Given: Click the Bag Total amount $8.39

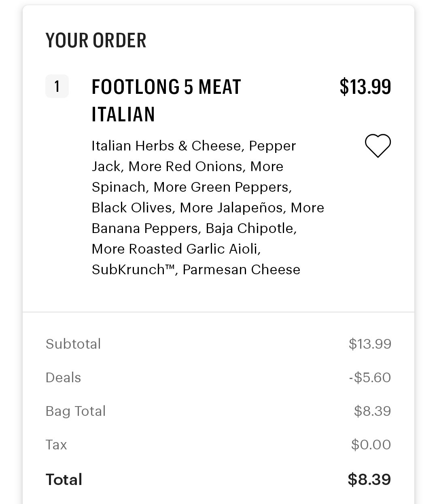Looking at the screenshot, I should pyautogui.click(x=372, y=411).
